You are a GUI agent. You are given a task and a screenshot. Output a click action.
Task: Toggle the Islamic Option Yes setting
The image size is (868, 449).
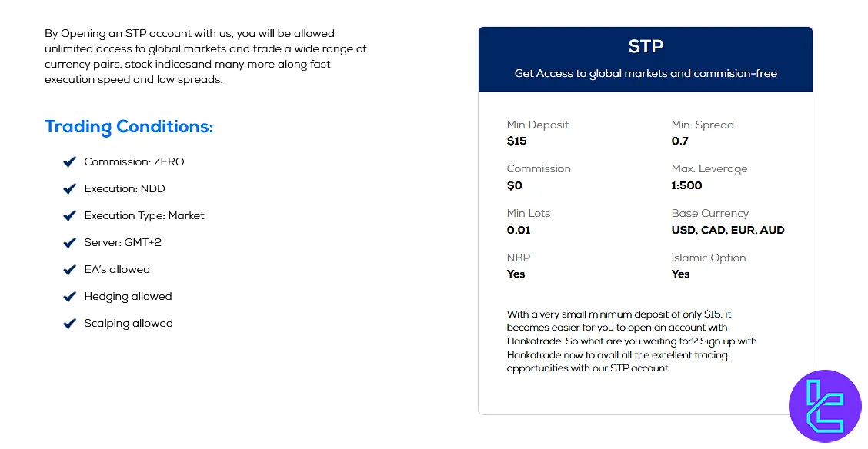680,274
